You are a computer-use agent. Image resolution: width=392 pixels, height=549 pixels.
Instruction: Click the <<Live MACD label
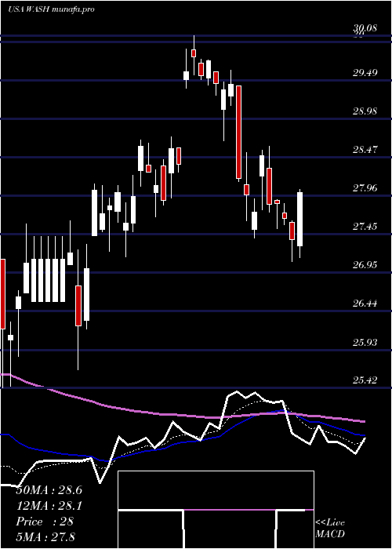330,529
